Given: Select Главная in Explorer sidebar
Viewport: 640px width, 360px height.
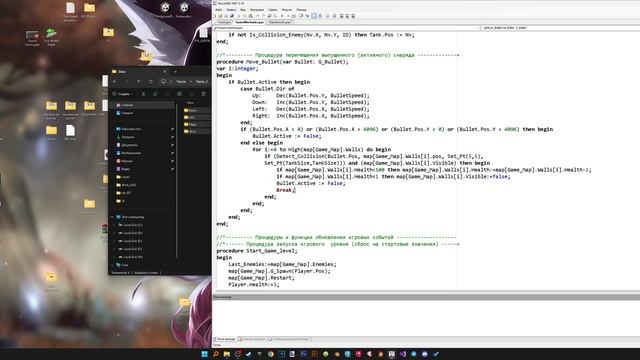Looking at the screenshot, I should (x=142, y=105).
